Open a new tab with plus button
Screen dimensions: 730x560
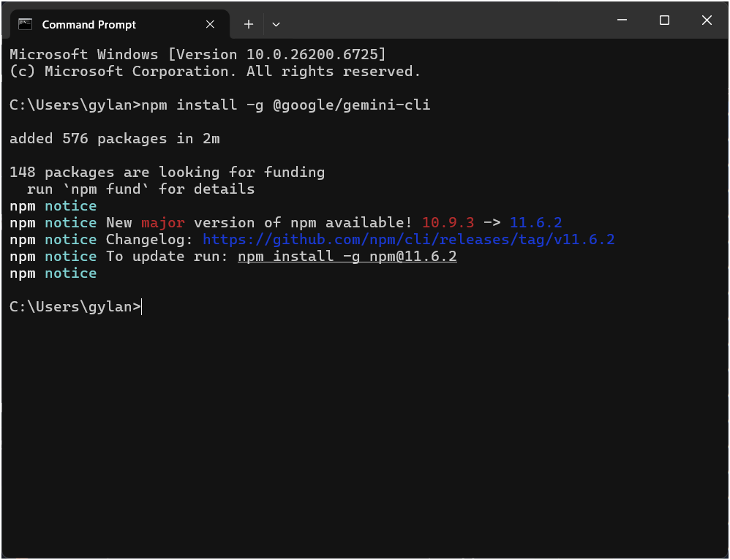[x=249, y=24]
